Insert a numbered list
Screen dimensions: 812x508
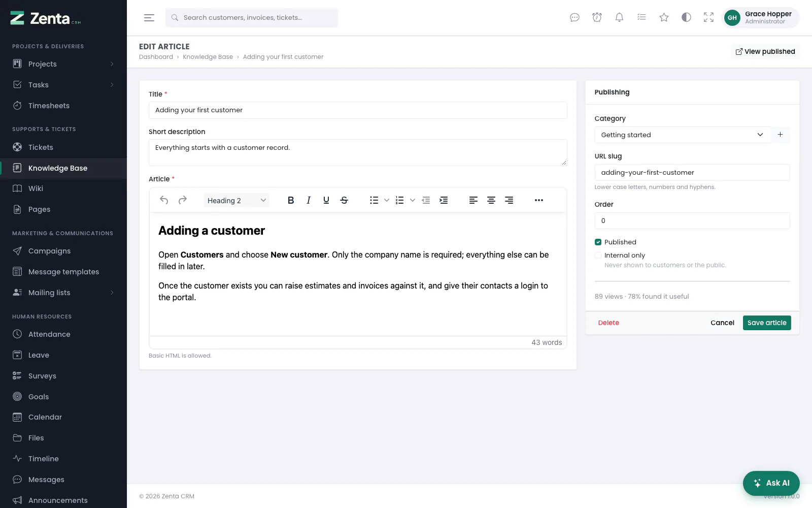(x=400, y=200)
